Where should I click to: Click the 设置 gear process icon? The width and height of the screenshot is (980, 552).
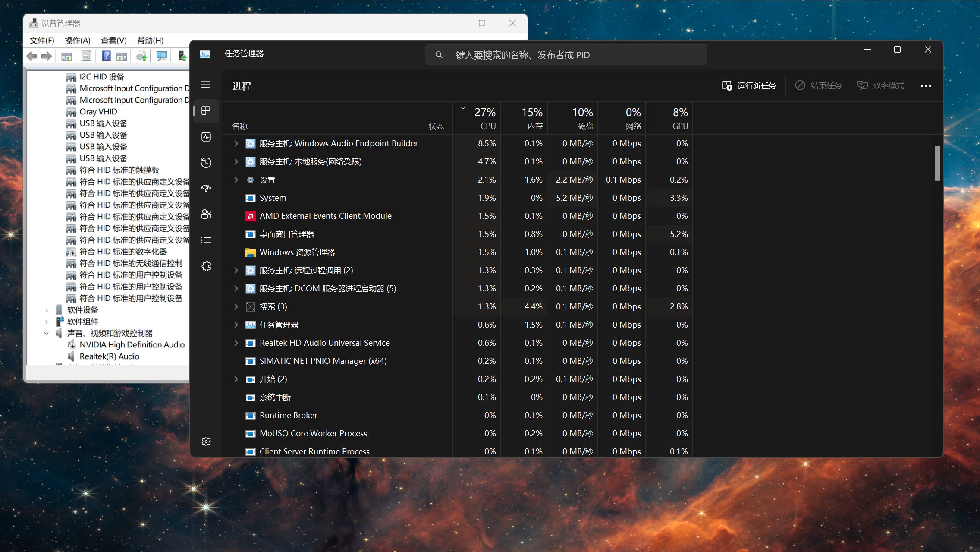point(250,180)
